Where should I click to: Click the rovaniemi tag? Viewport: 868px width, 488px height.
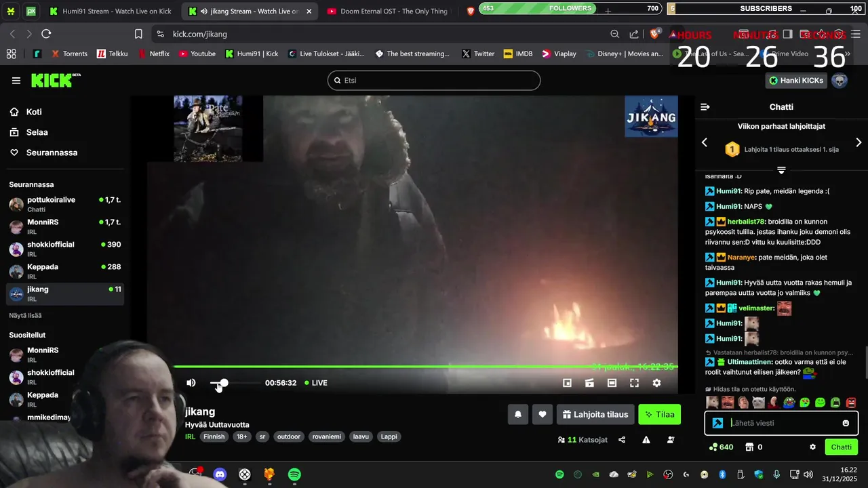point(327,437)
